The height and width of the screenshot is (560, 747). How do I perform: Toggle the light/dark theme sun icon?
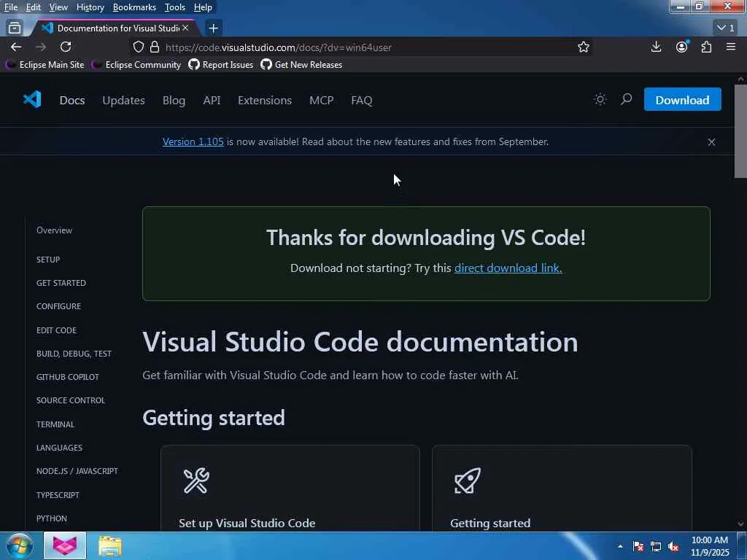(x=600, y=99)
